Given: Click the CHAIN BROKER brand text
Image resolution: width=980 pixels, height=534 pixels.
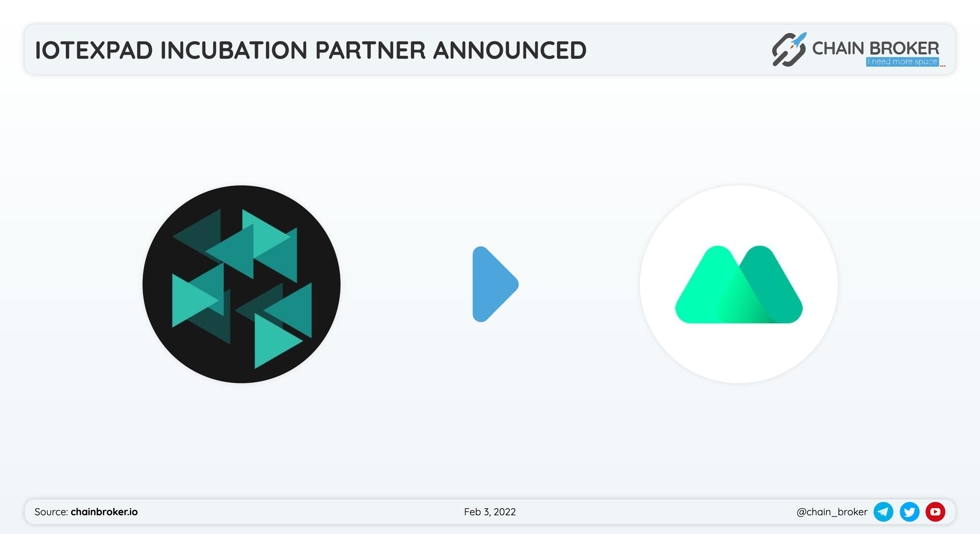Looking at the screenshot, I should click(x=875, y=49).
